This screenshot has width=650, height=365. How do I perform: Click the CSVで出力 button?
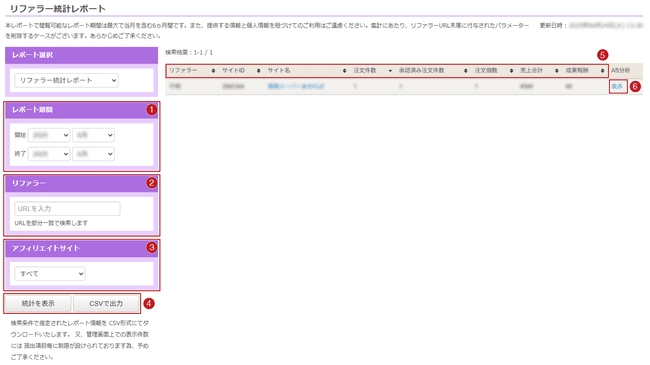pos(106,304)
